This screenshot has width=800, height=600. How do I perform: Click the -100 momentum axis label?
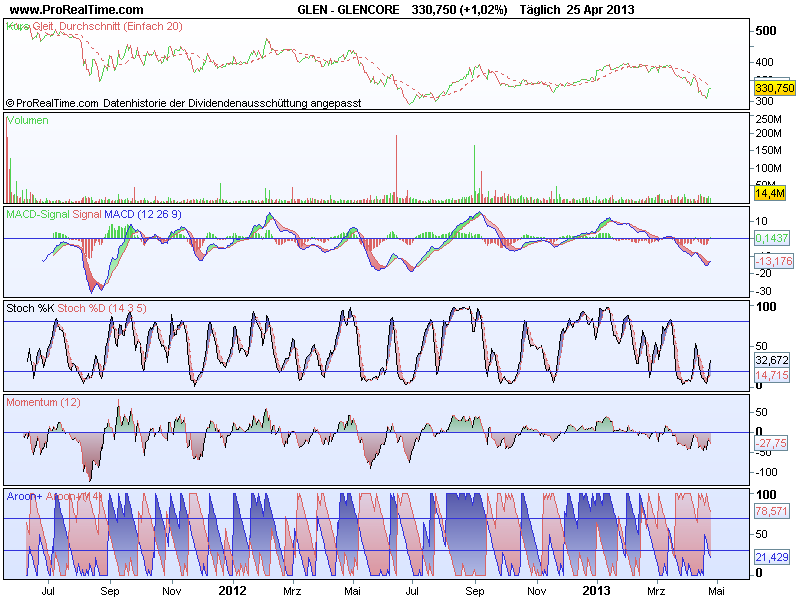click(766, 472)
